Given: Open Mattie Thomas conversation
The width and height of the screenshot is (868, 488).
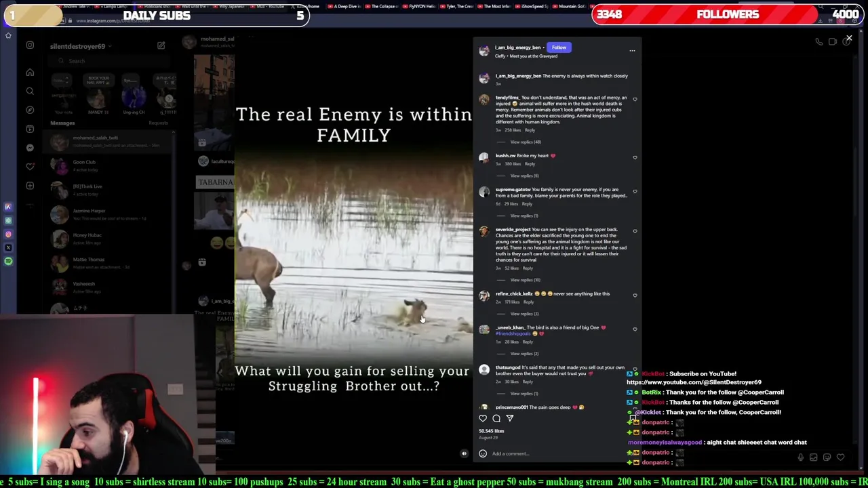Looking at the screenshot, I should click(x=108, y=264).
